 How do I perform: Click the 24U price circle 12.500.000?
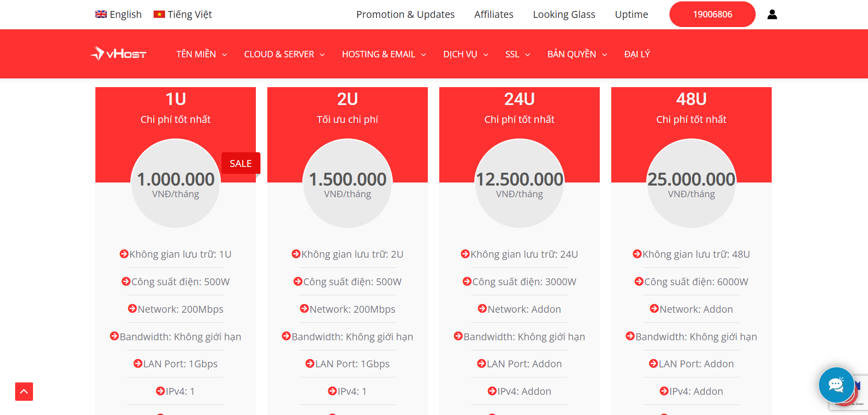point(520,183)
